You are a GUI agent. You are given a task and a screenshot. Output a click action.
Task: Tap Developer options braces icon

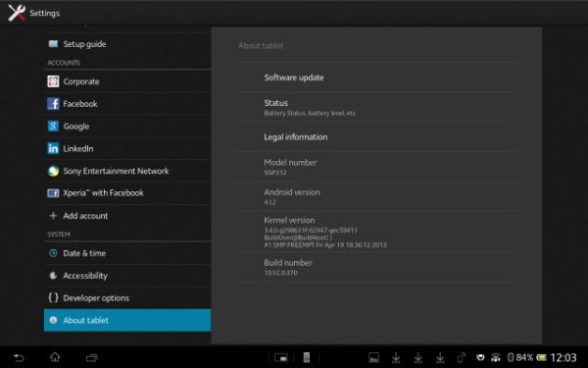pos(53,297)
